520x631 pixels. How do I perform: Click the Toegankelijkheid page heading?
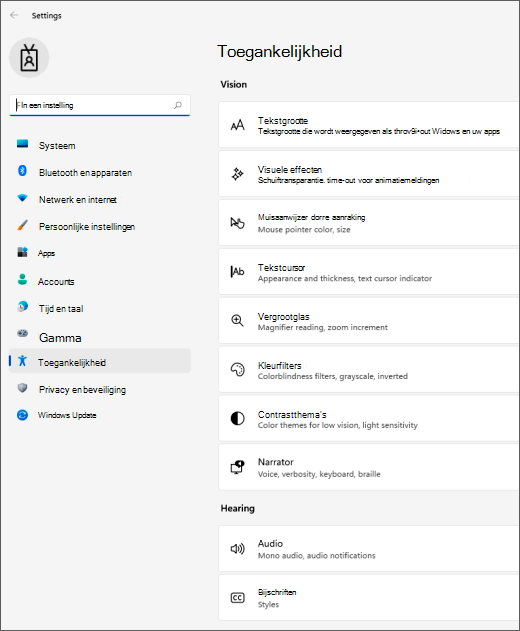point(280,52)
